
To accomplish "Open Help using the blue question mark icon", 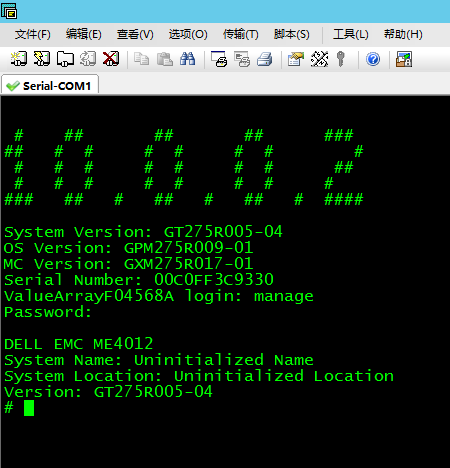I will 373,59.
